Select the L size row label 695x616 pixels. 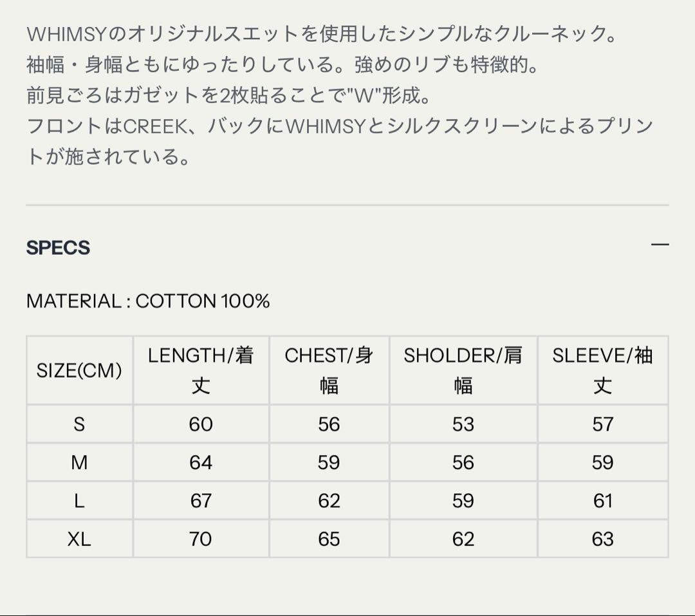click(79, 501)
